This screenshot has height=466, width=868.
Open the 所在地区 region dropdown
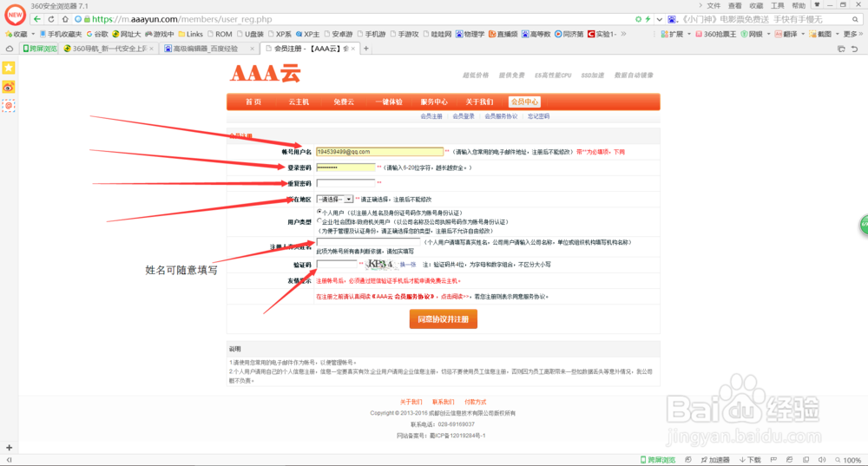tap(334, 200)
